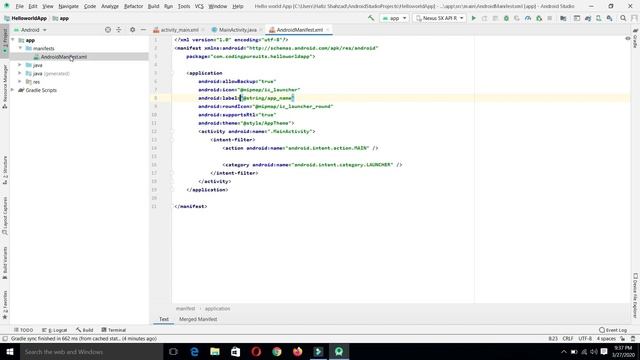Click the CRLF line separator indicator
The image size is (640, 360).
568,338
